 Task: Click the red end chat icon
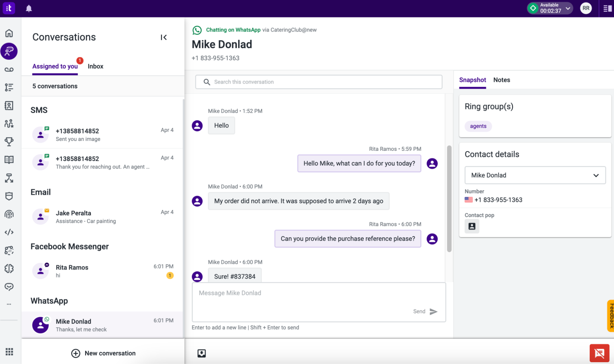click(x=599, y=353)
